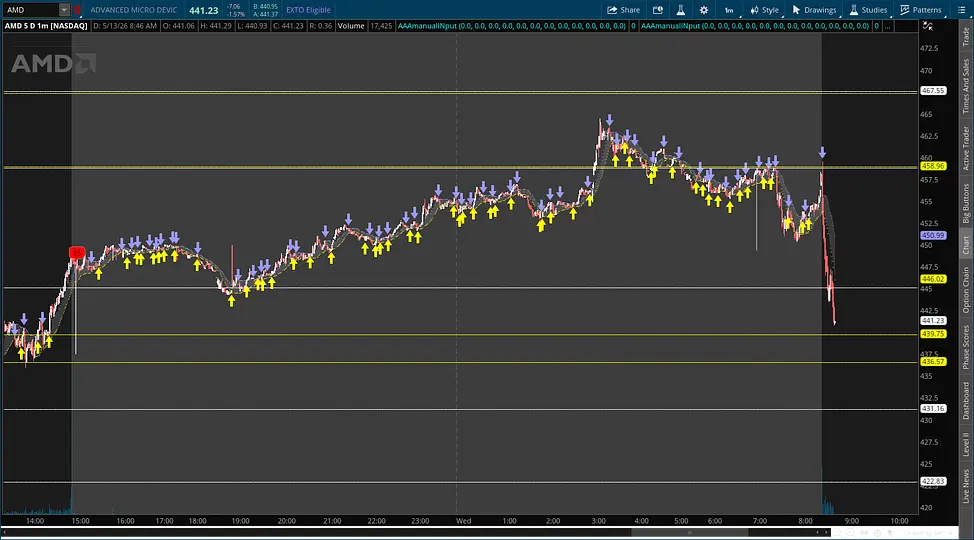Click the 441.23 price axis label
The height and width of the screenshot is (540, 974).
[x=933, y=321]
